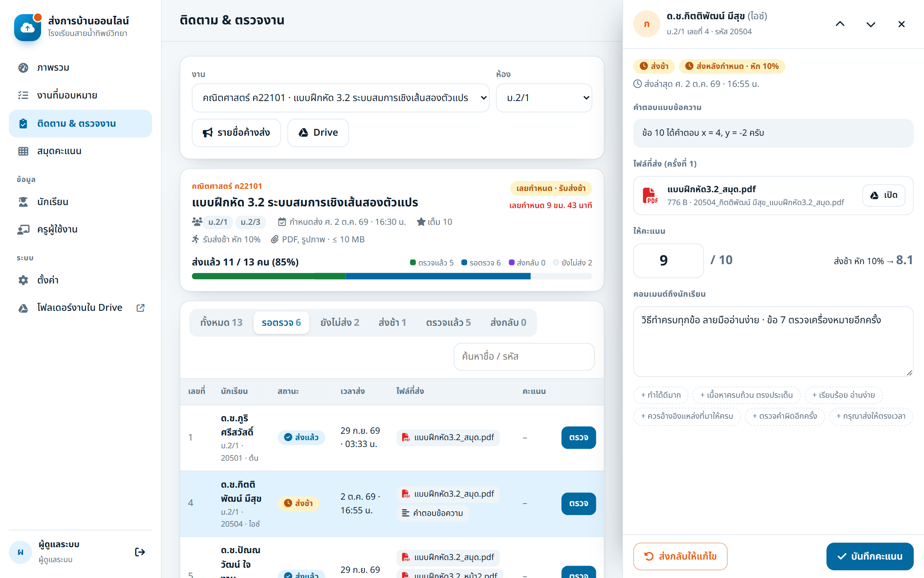Add quick comment + เรียบร้อย อ่านง่าย

point(844,395)
